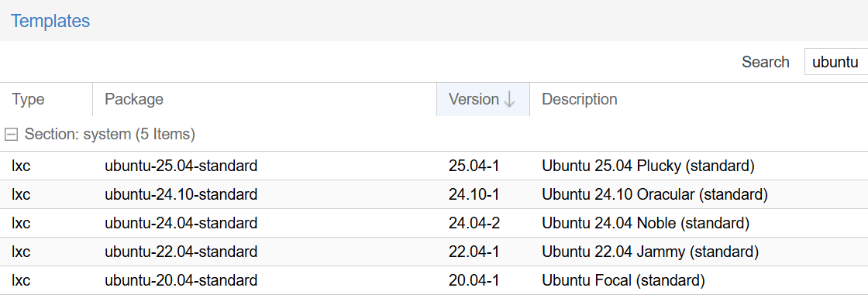Click the Templates window title

click(50, 21)
